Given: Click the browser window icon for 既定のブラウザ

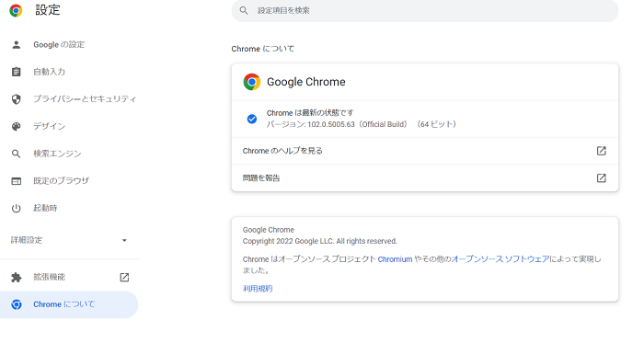Looking at the screenshot, I should coord(16,181).
